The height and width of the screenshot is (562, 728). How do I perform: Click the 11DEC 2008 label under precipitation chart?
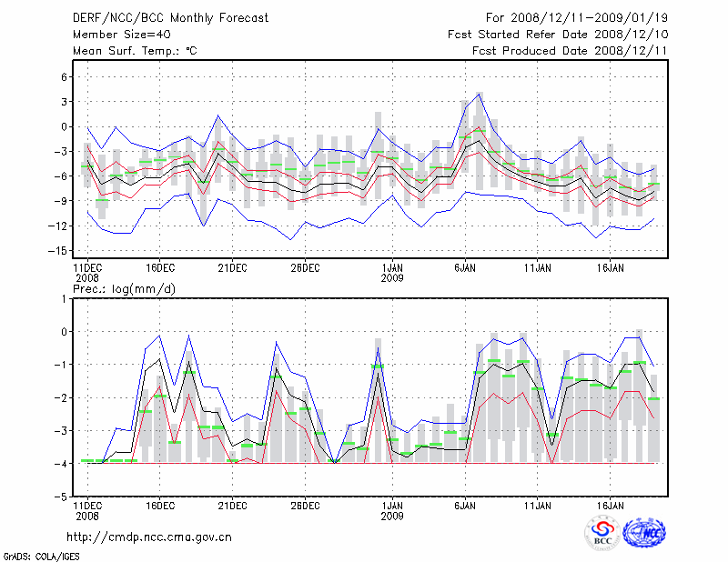(86, 510)
